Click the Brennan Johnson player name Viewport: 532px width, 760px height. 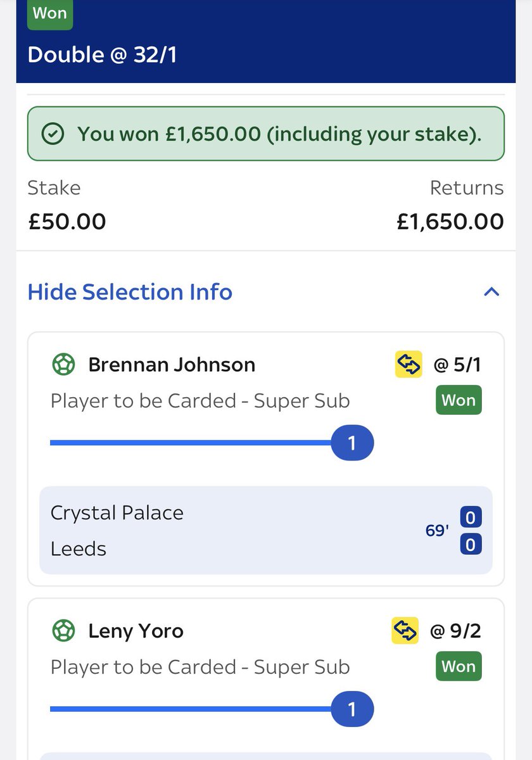click(x=172, y=365)
